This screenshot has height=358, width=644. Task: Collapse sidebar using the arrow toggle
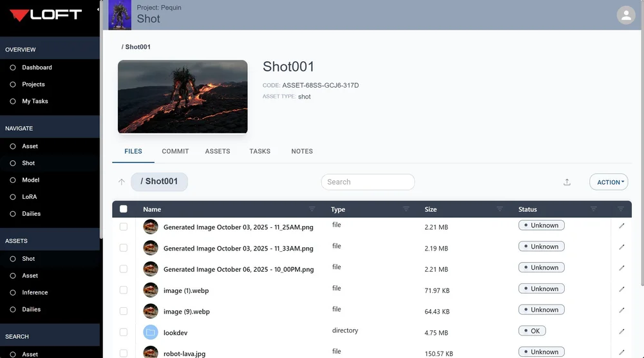coord(98,9)
